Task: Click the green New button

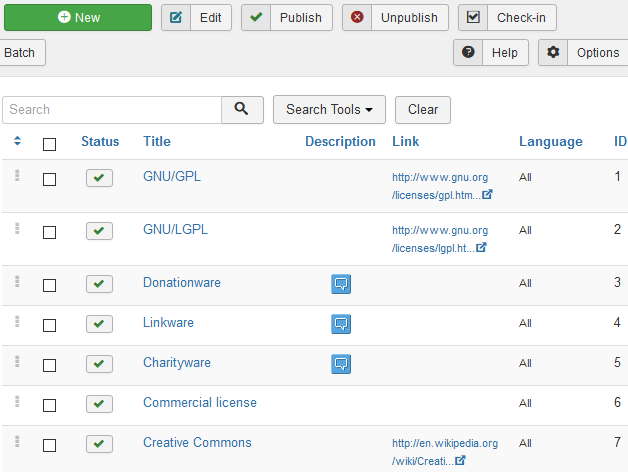Action: click(78, 18)
